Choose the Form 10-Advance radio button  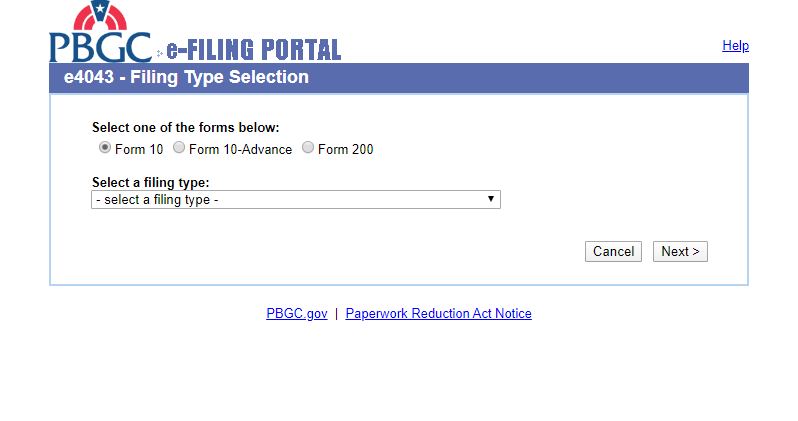pos(179,148)
